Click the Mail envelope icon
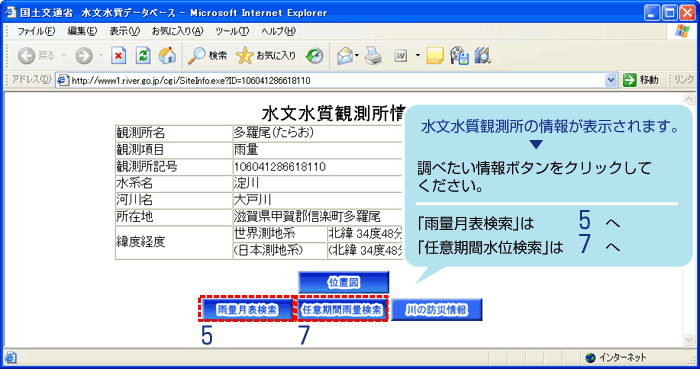Viewport: 700px width, 369px height. tap(345, 56)
